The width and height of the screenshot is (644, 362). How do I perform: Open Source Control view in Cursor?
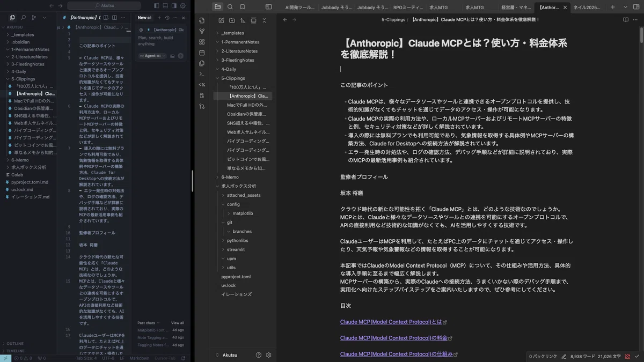(34, 18)
